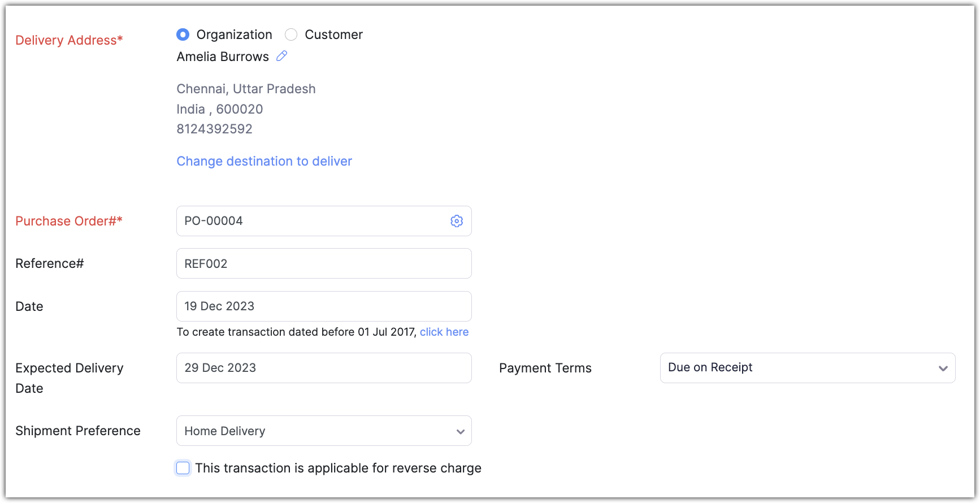Image resolution: width=980 pixels, height=503 pixels.
Task: Click the Reference# field containing REF002
Action: point(323,263)
